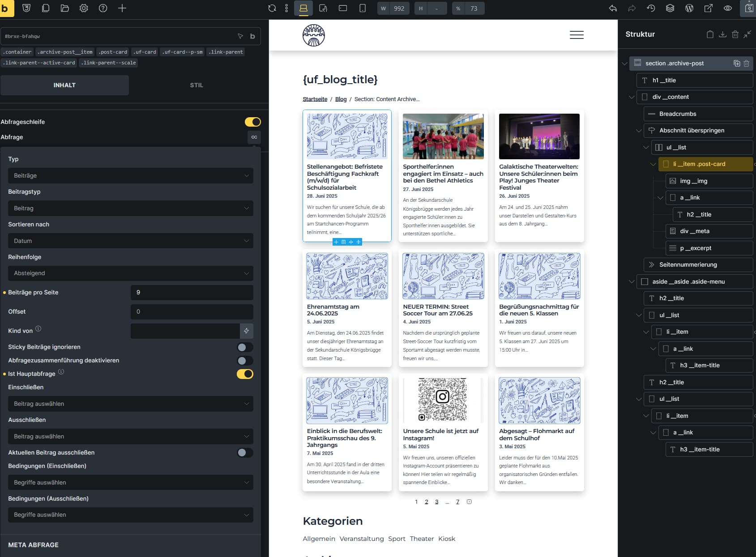Open the Sortieren nach Datum dropdown
756x557 pixels.
(131, 241)
